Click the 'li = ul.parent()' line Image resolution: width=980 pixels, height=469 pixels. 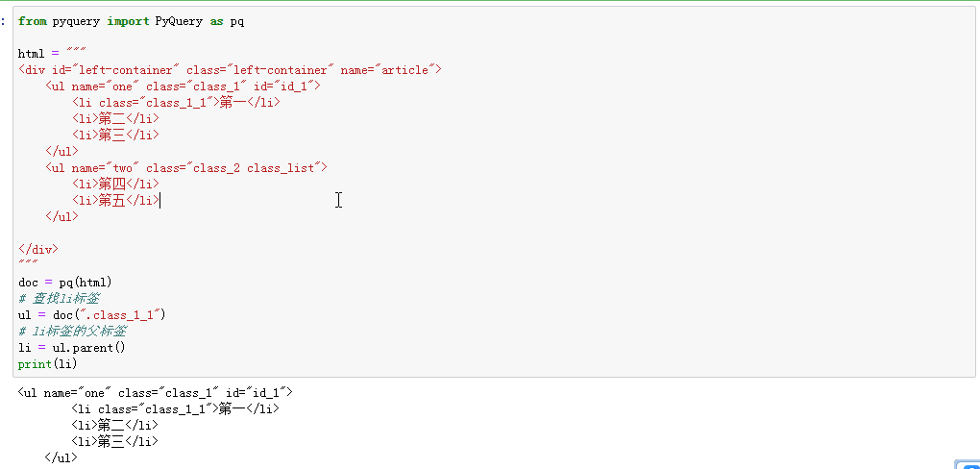click(x=72, y=347)
